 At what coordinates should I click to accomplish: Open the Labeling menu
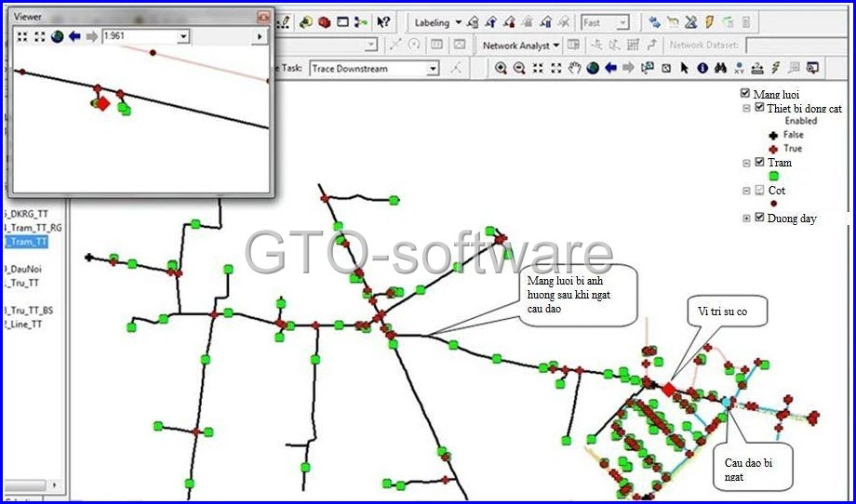point(438,23)
